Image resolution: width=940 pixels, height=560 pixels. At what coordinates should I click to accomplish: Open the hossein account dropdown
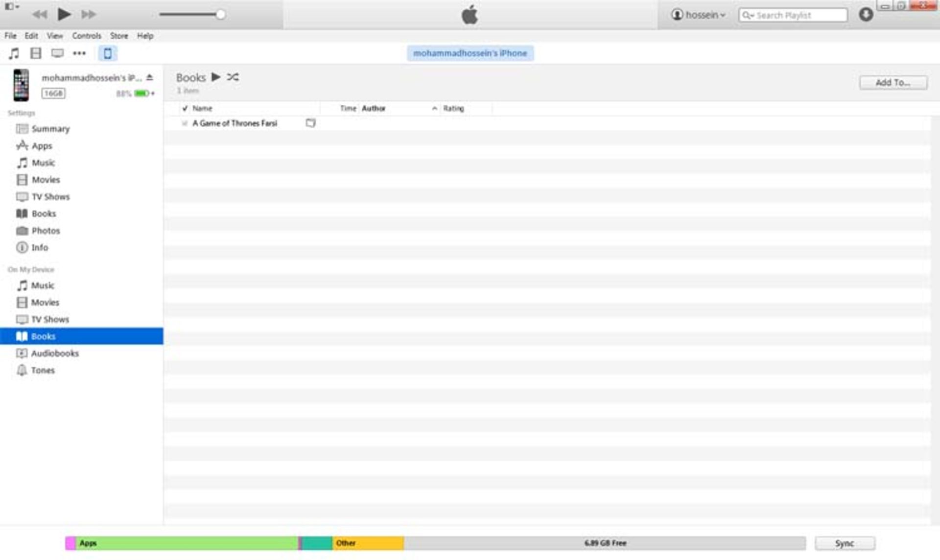[x=698, y=15]
